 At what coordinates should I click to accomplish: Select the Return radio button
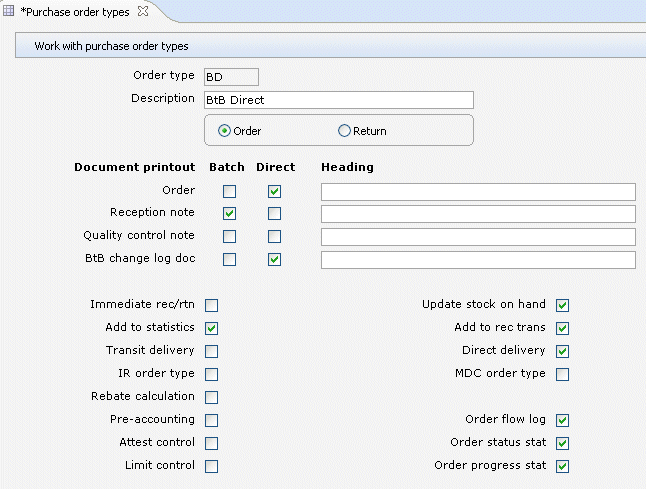(x=345, y=131)
